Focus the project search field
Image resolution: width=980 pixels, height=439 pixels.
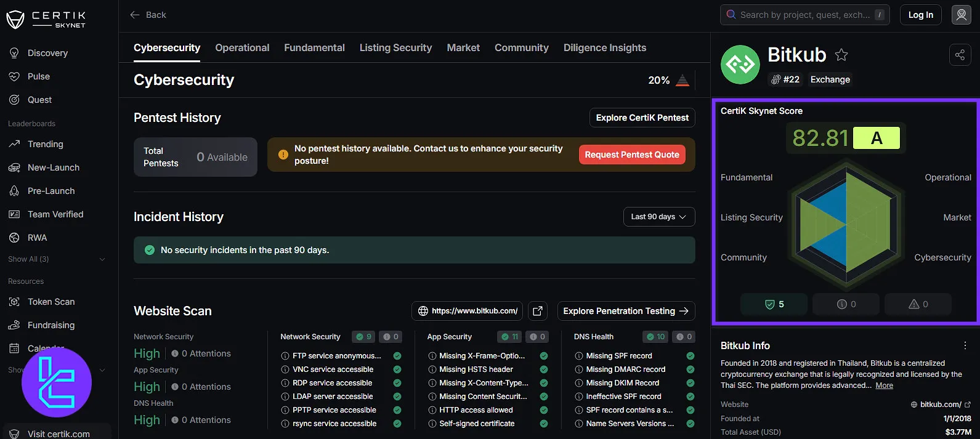804,15
